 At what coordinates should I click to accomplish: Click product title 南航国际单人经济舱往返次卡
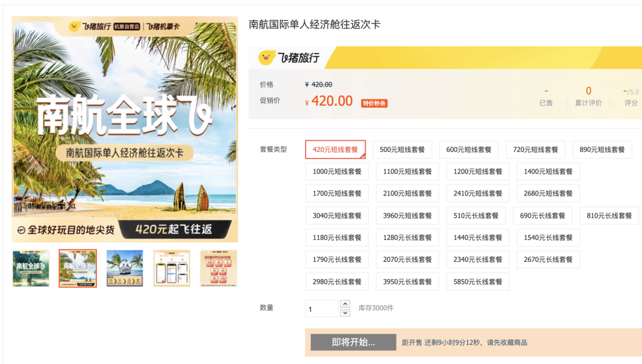[314, 24]
